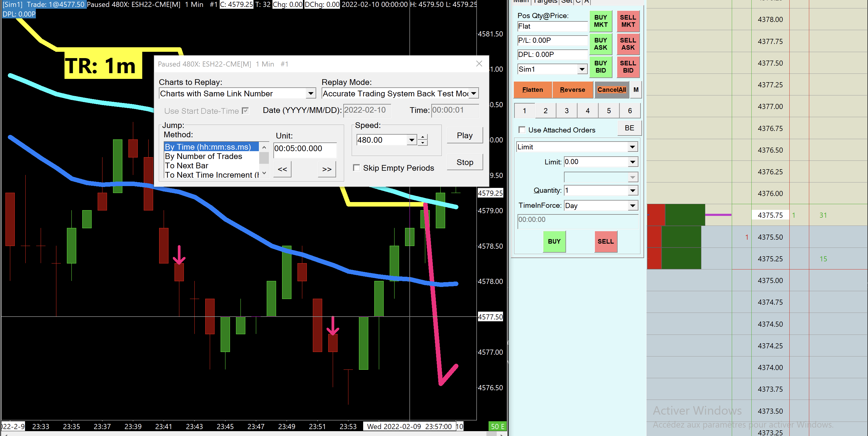Toggle Use Attached Orders checkbox
The width and height of the screenshot is (868, 436).
tap(522, 130)
